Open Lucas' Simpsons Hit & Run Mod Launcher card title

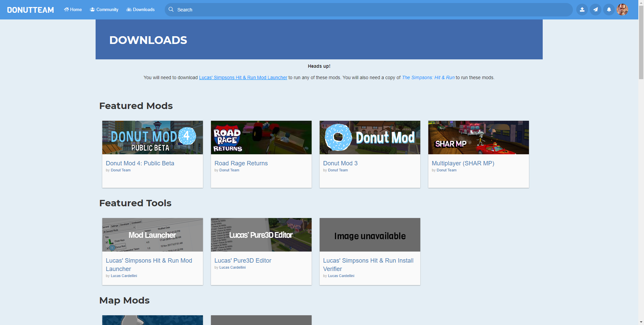click(149, 265)
